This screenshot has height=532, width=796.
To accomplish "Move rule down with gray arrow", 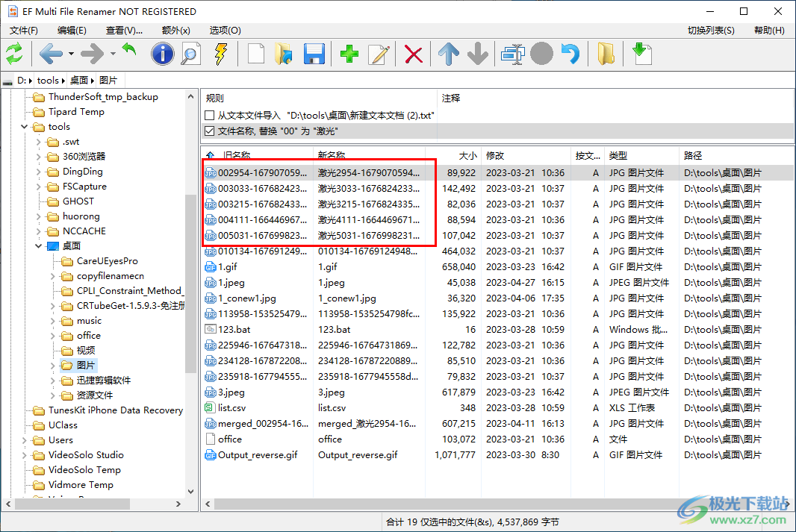I will 478,54.
